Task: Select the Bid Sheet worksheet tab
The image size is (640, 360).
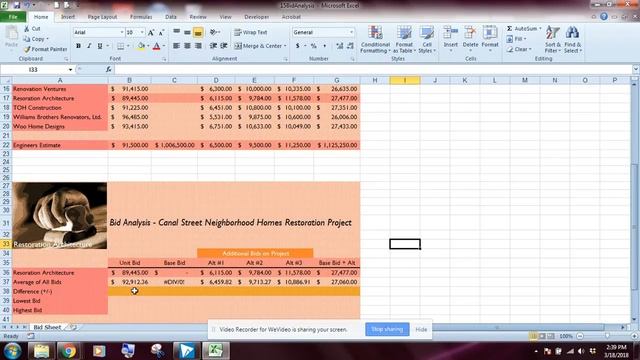Action: point(47,327)
